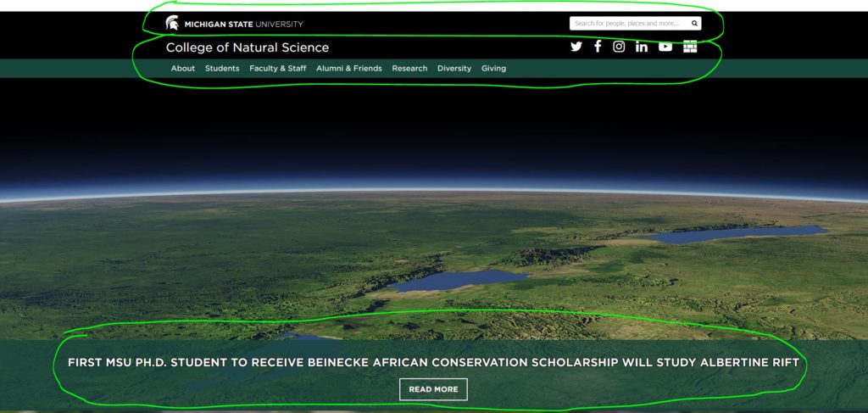Click the Michigan State University Spartan logo
The image size is (868, 413).
tap(172, 23)
